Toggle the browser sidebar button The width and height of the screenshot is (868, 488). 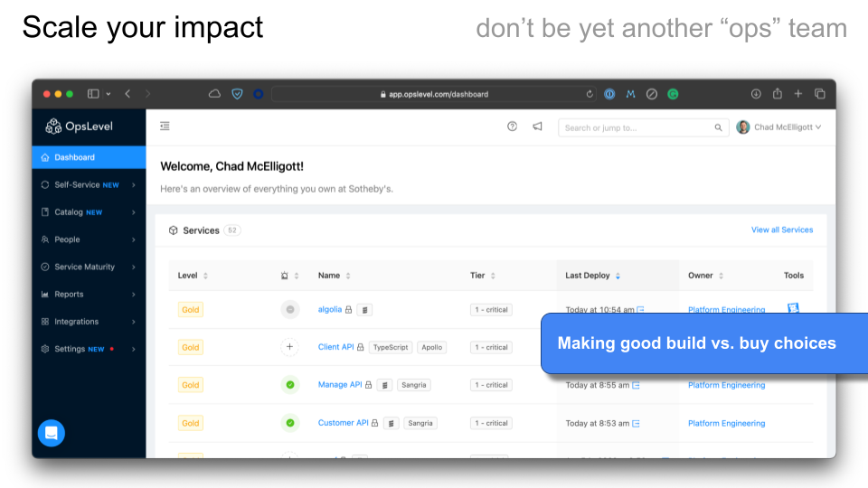93,94
